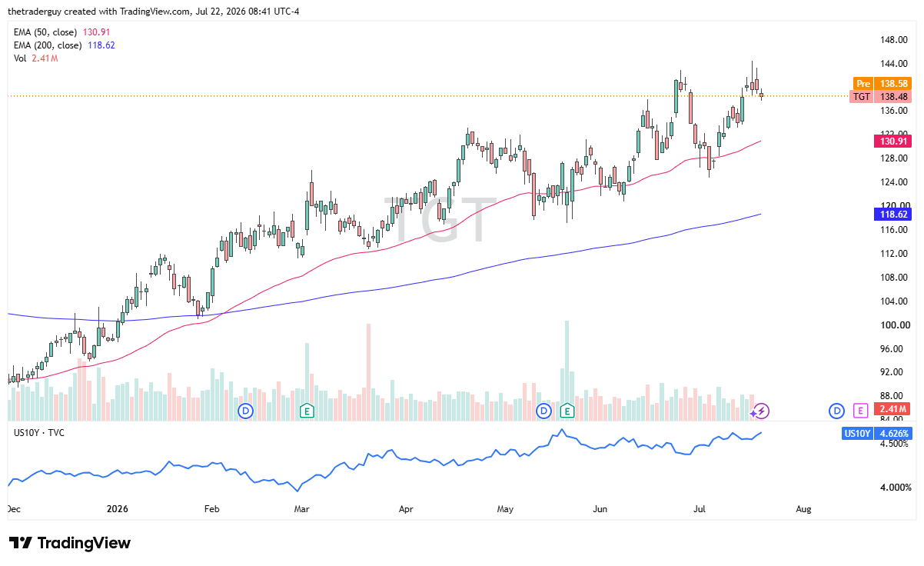This screenshot has width=924, height=566.
Task: Click the tallest green volume bar in May
Action: click(x=567, y=370)
